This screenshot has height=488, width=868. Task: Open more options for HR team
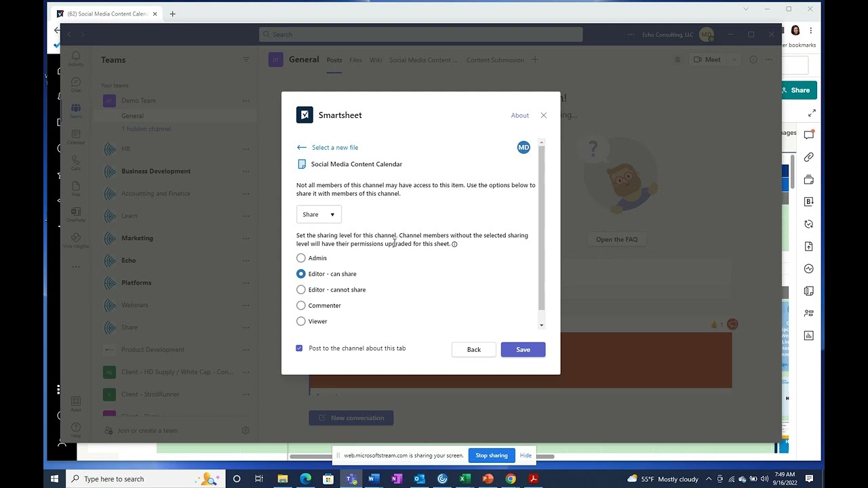point(246,148)
